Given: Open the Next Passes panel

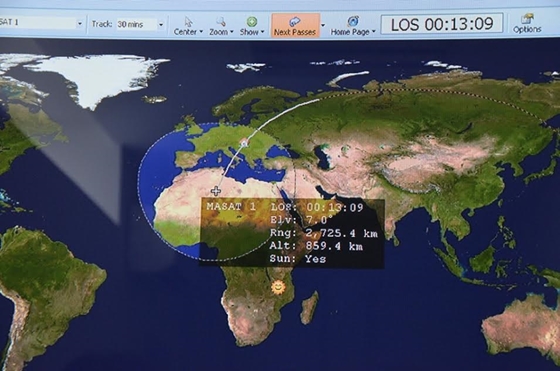Looking at the screenshot, I should pos(295,25).
